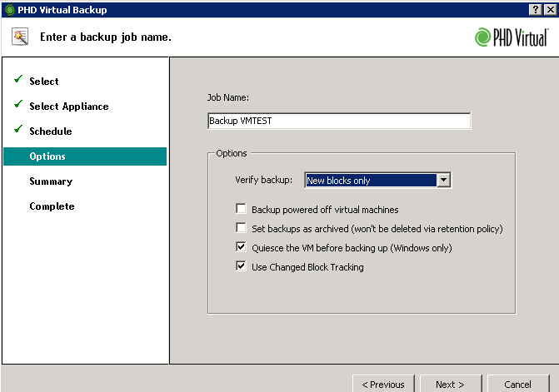This screenshot has height=392, width=559.
Task: Click the PHD Virtual Backup title bar icon
Action: pos(10,10)
